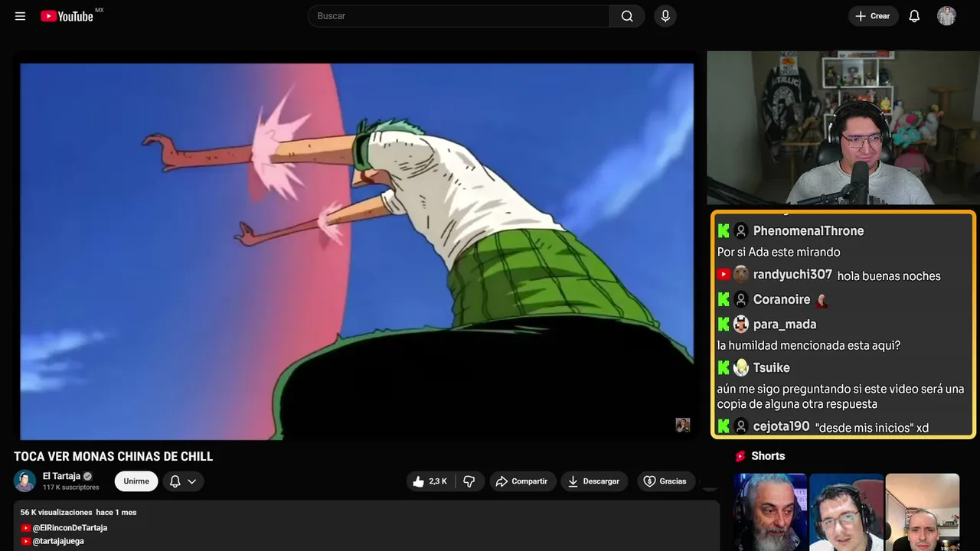The height and width of the screenshot is (551, 980).
Task: Click the YouTube icon beside @ElRinconDeTartaja
Action: click(x=25, y=528)
